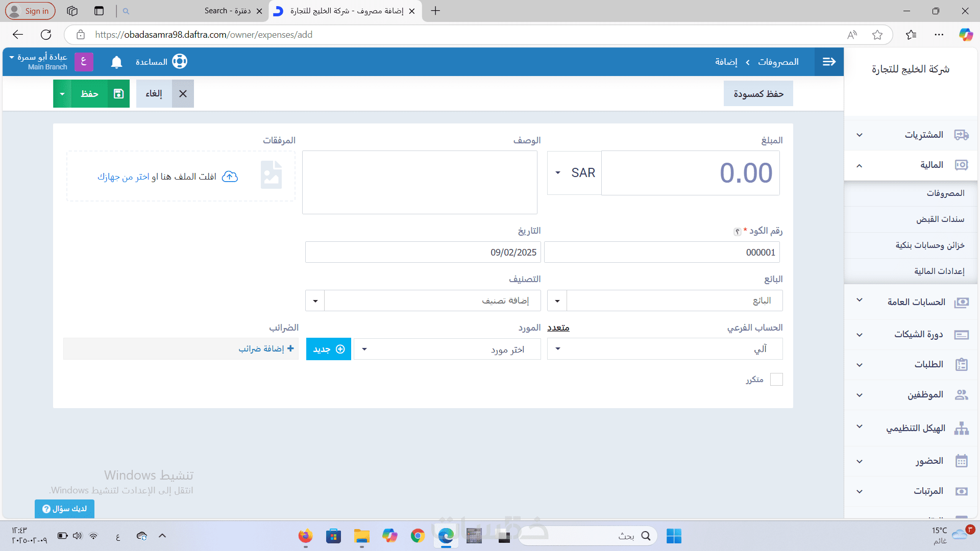Click the code number help question icon

tap(737, 232)
